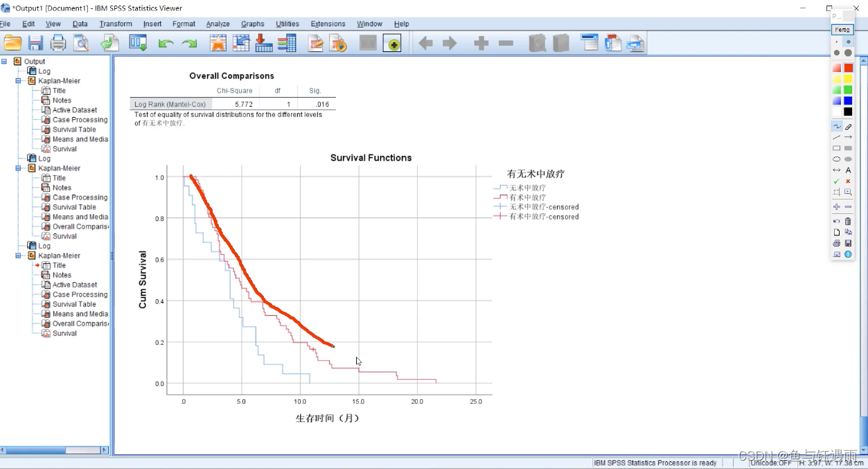The height and width of the screenshot is (469, 868).
Task: Open the File menu
Action: (x=4, y=24)
